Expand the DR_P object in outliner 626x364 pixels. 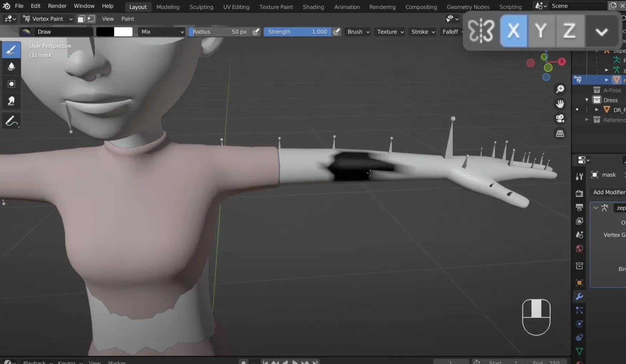coord(596,110)
